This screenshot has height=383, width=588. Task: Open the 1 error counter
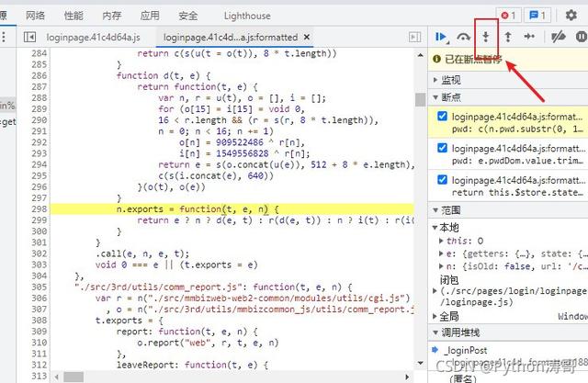(508, 16)
